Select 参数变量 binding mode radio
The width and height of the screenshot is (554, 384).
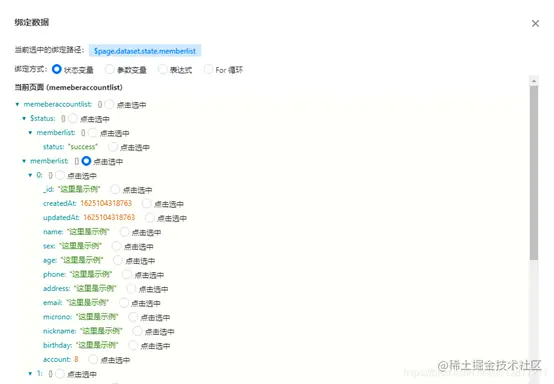tap(110, 69)
